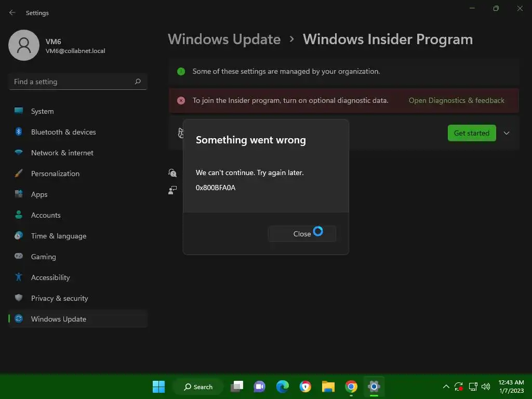The image size is (532, 399).
Task: Open File Explorer from taskbar
Action: coord(328,387)
